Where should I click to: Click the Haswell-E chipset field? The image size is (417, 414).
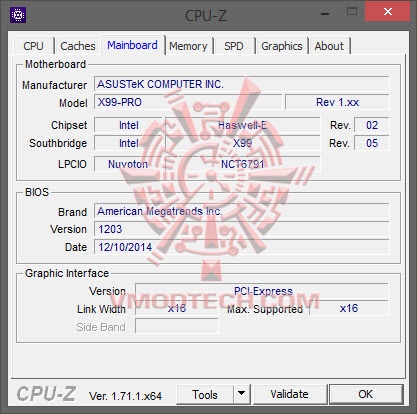[242, 125]
